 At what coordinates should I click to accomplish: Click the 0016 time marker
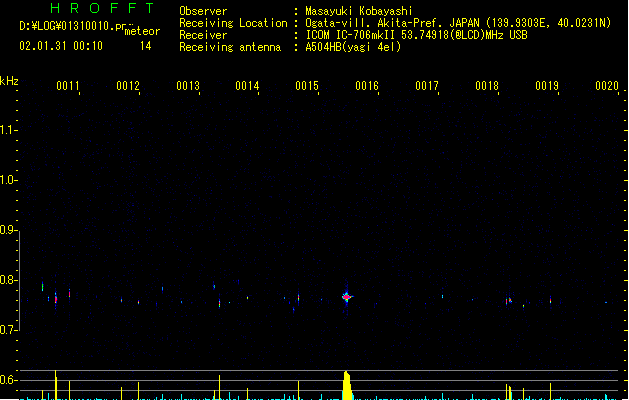[367, 86]
